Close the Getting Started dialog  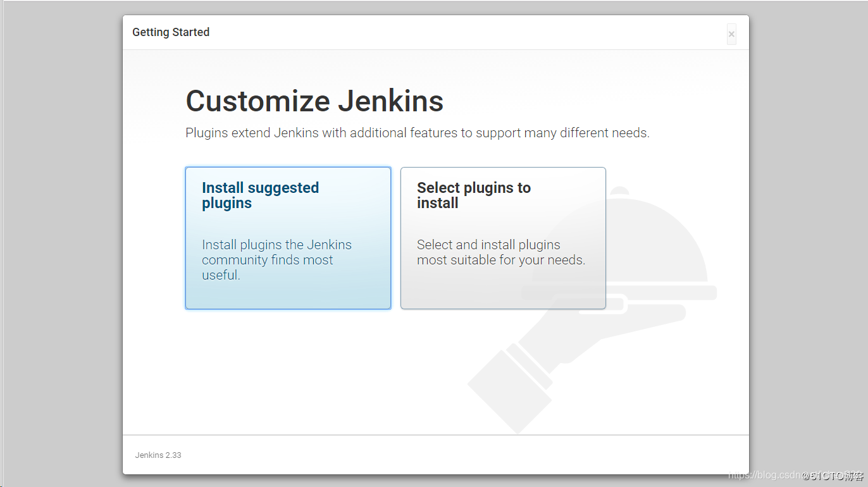pos(731,34)
